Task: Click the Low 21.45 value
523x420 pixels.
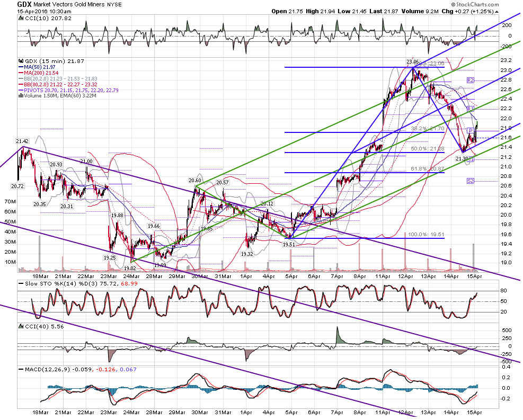Action: point(351,11)
